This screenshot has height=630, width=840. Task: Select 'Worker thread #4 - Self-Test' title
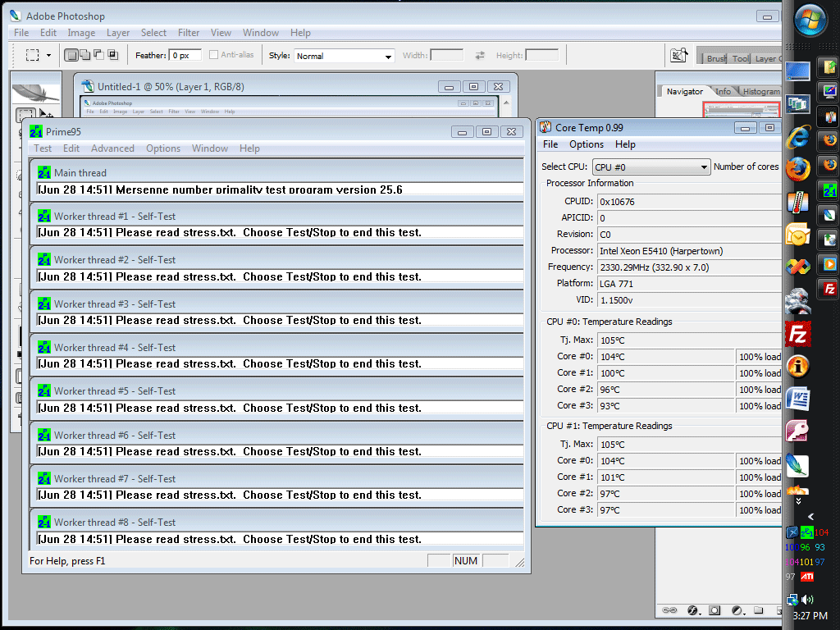pos(115,348)
